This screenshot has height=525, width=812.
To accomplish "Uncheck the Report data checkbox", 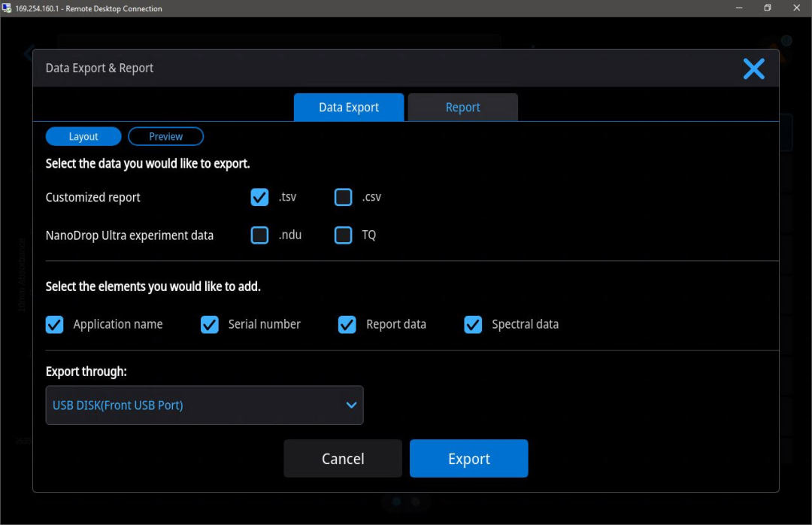I will [x=347, y=324].
